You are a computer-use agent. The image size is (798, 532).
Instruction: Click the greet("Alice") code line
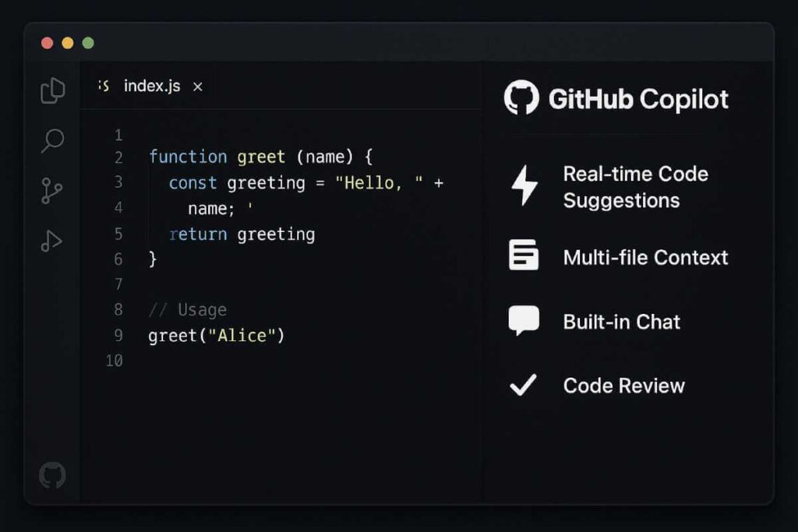click(x=216, y=335)
